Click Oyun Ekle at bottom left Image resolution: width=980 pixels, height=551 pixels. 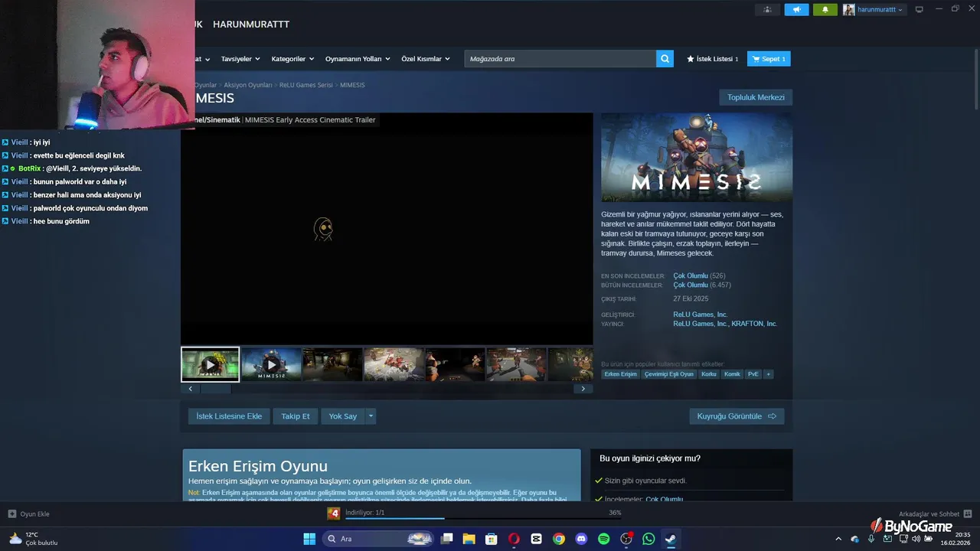(28, 514)
